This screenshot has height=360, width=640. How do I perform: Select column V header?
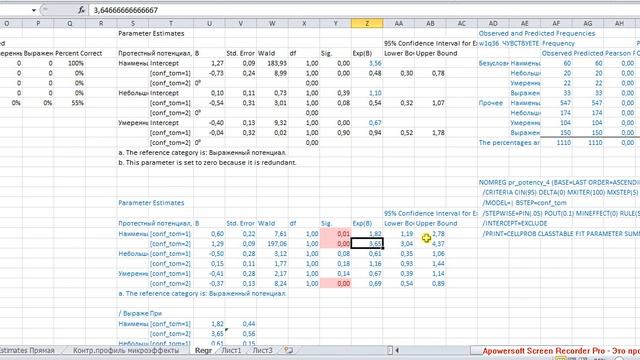click(x=240, y=24)
